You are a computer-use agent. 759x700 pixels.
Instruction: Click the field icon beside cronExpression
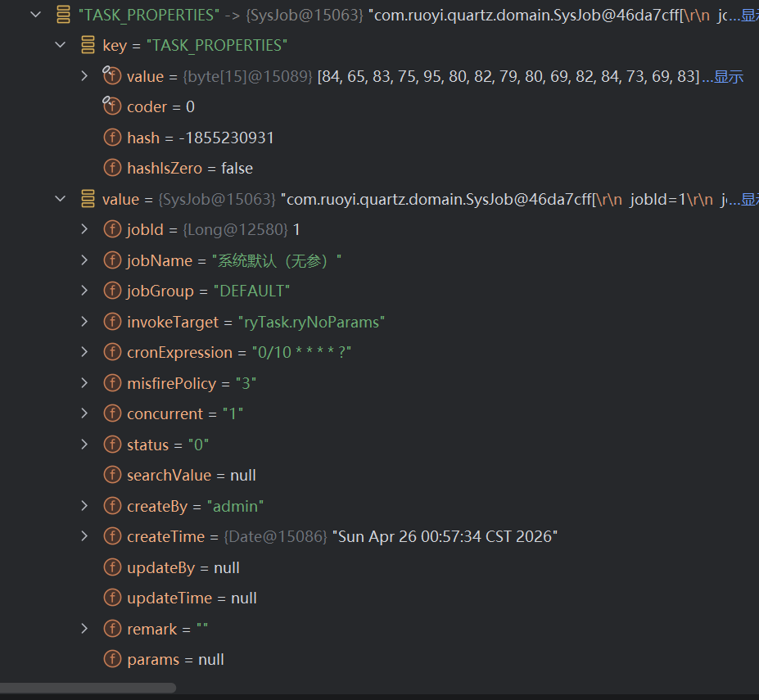112,352
